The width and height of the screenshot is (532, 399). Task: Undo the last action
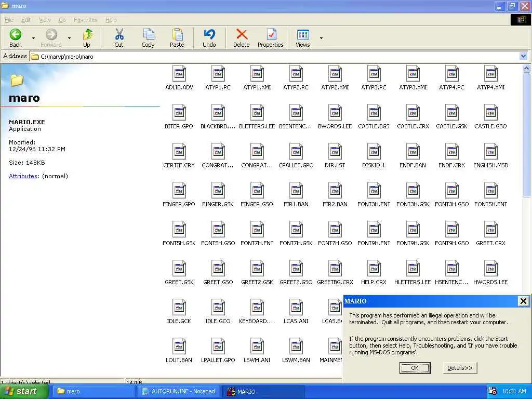209,38
